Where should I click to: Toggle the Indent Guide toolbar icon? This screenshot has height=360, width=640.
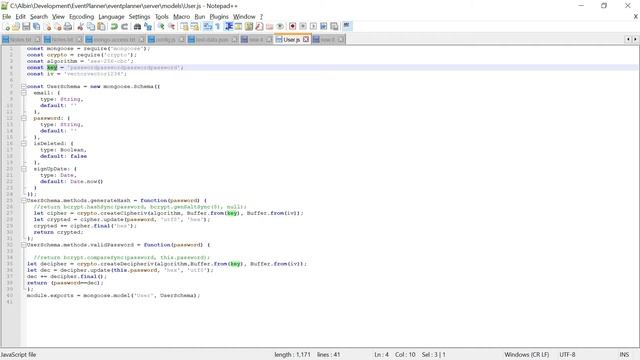click(229, 27)
